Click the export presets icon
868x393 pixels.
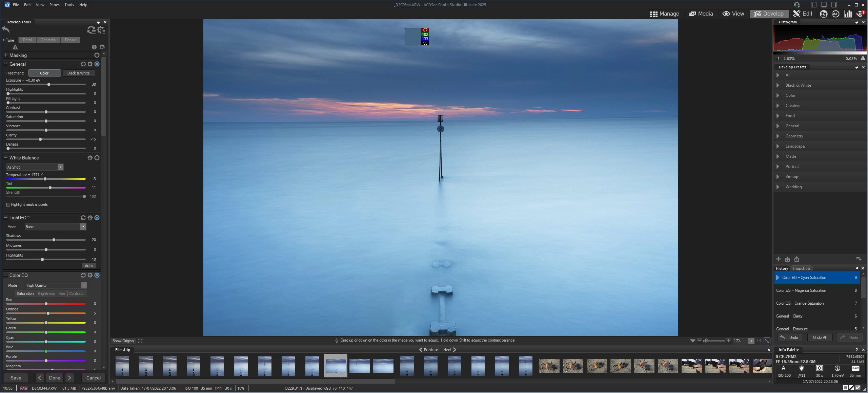click(x=796, y=259)
